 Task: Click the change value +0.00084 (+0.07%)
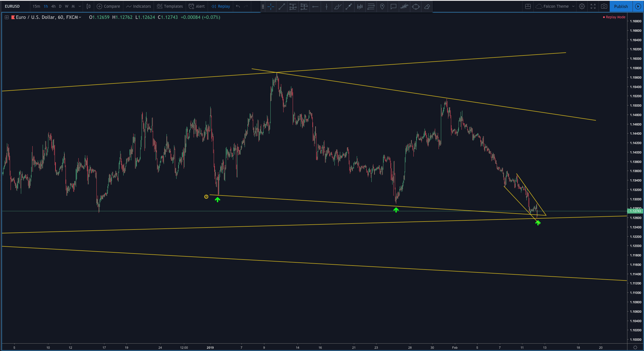[201, 17]
